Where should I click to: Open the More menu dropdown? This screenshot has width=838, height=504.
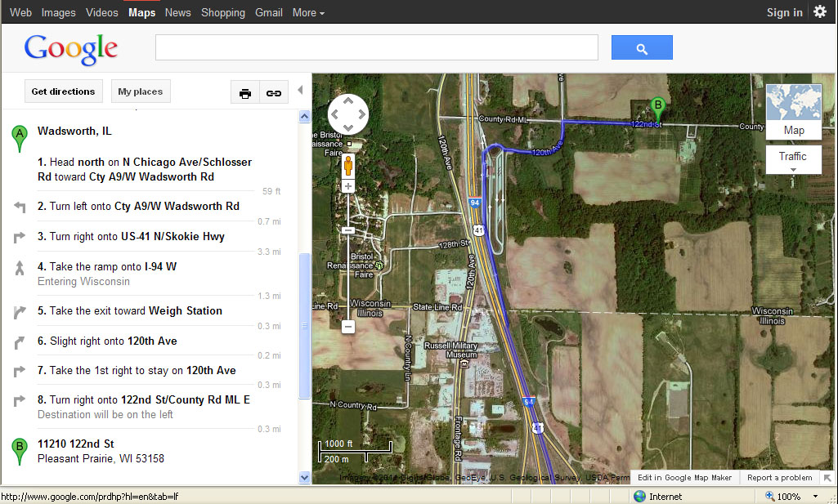(x=308, y=12)
